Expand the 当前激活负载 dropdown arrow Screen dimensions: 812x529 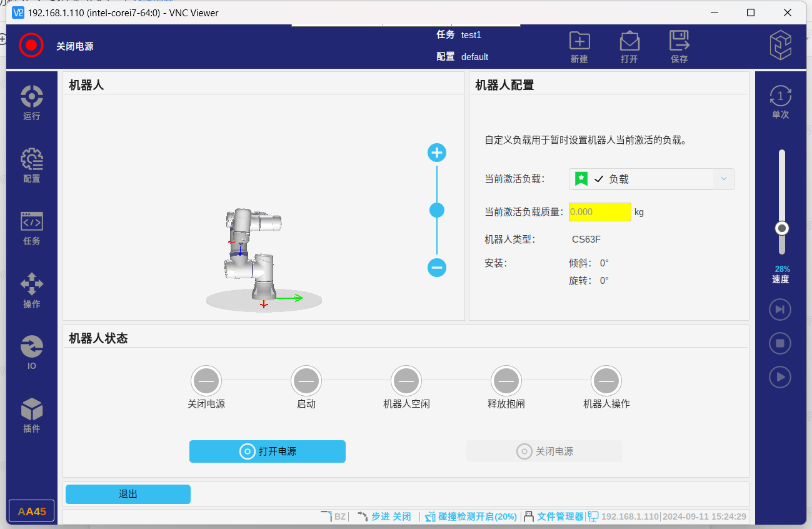[723, 179]
